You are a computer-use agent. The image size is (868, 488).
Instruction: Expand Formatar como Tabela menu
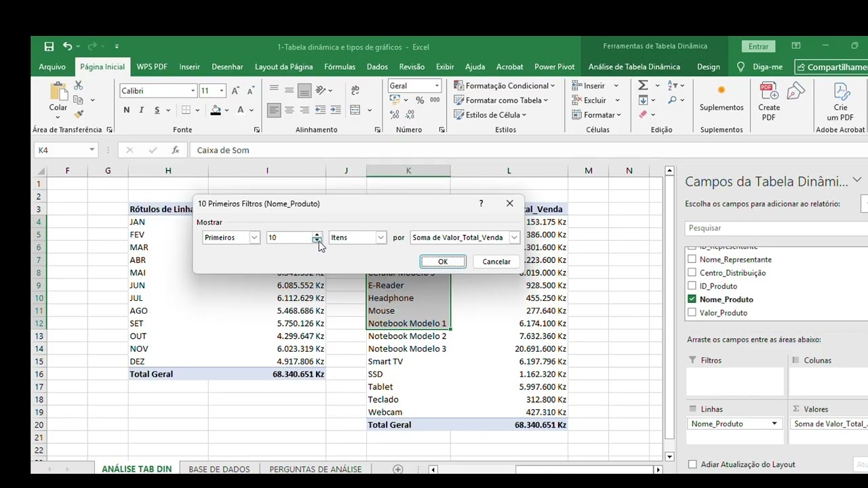(500, 100)
